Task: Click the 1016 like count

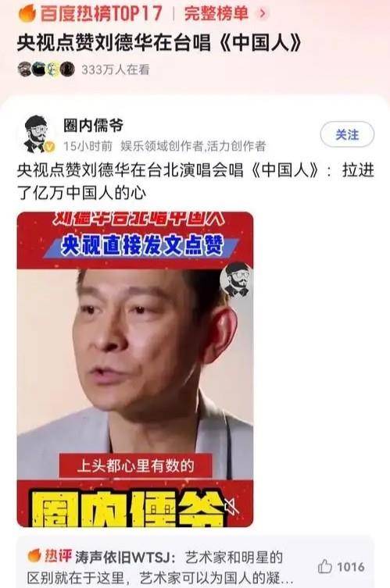Action: pos(351,567)
